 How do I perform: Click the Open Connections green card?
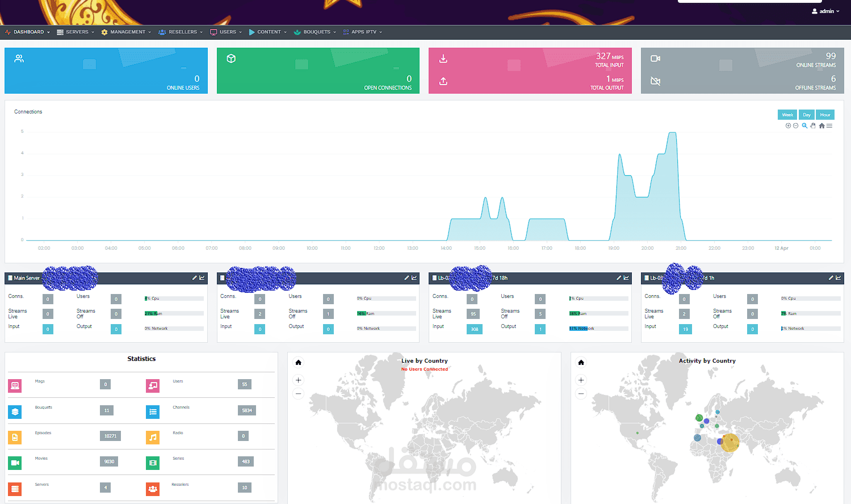pyautogui.click(x=318, y=70)
